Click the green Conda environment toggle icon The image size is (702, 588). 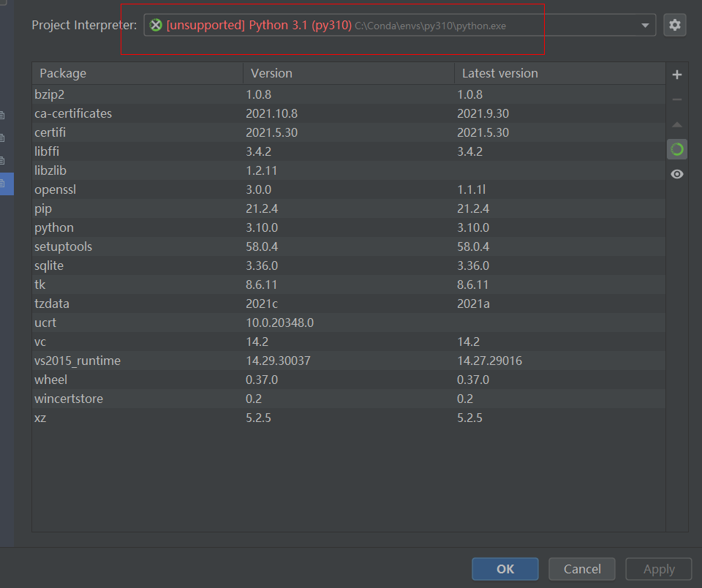677,149
